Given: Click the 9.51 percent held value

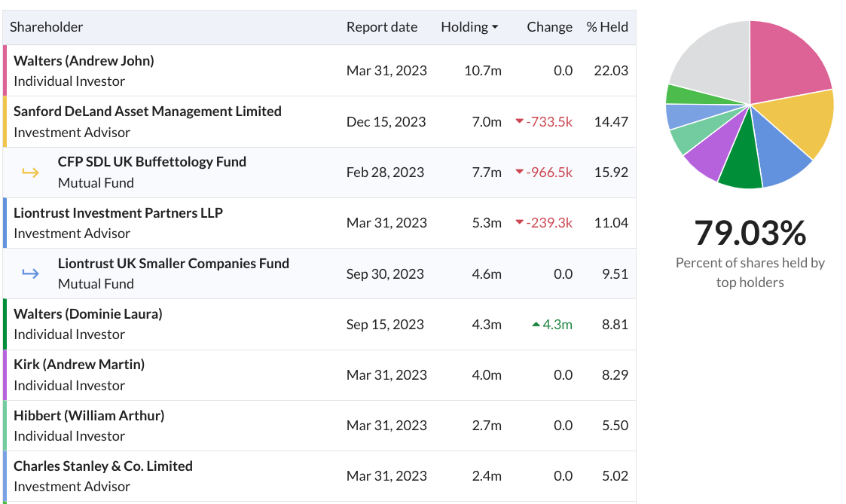Looking at the screenshot, I should pyautogui.click(x=615, y=273).
